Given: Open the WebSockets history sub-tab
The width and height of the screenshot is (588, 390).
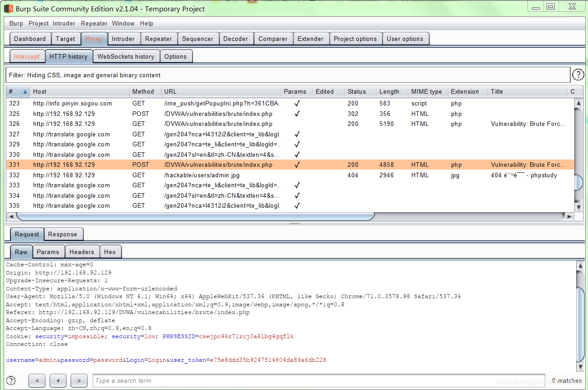Looking at the screenshot, I should [126, 56].
